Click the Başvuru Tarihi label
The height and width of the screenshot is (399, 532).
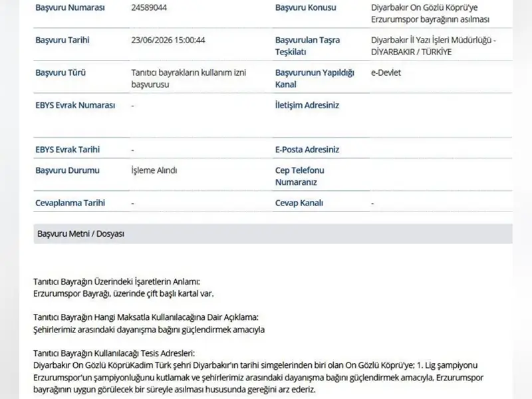coord(63,40)
